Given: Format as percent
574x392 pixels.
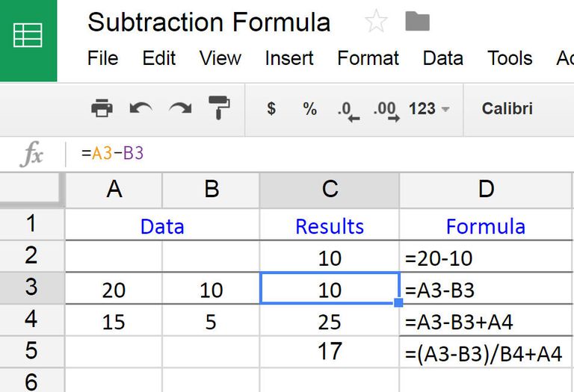Looking at the screenshot, I should (309, 108).
